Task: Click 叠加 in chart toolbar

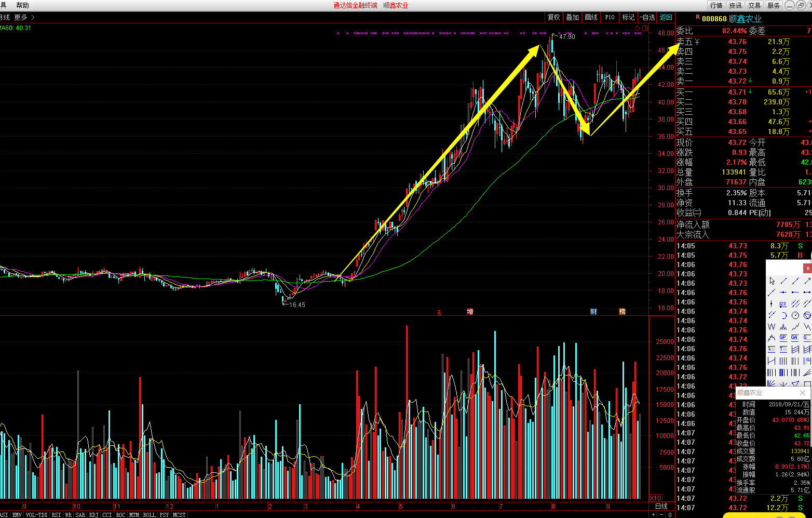Action: (x=573, y=17)
